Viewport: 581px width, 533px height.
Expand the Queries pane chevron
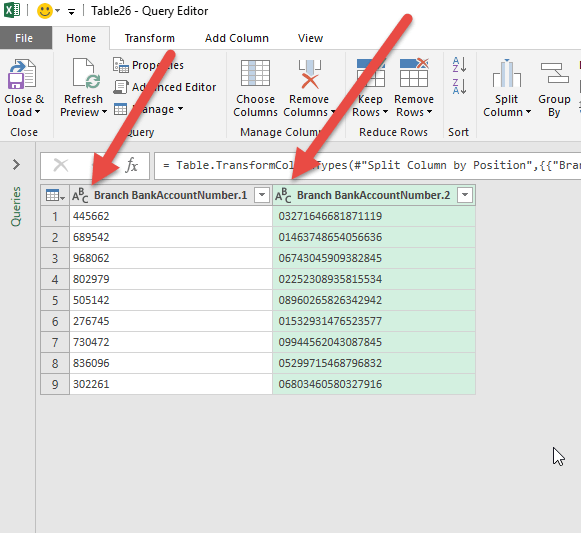tap(16, 165)
